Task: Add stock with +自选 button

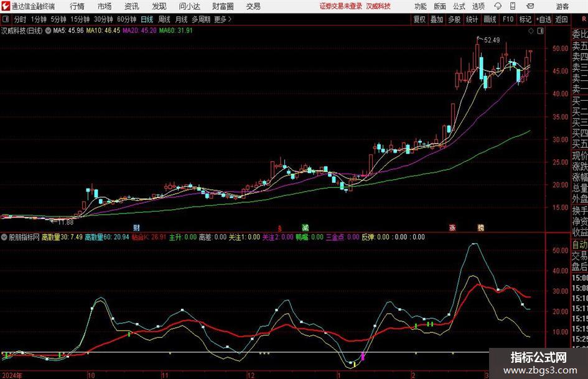Action: point(543,19)
